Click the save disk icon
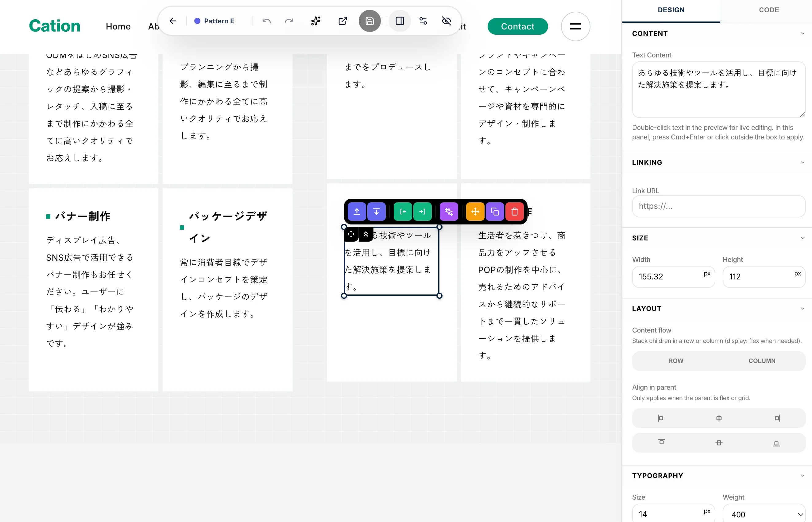 (x=369, y=21)
